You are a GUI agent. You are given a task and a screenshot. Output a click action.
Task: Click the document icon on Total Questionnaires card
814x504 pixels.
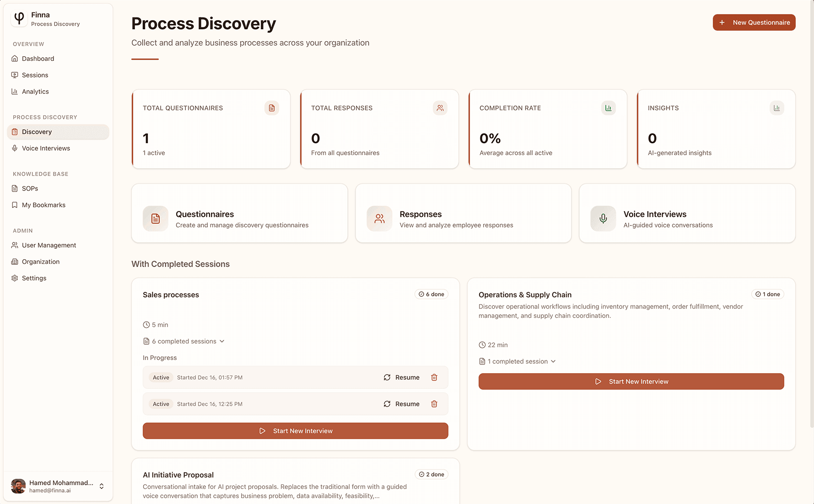pos(272,108)
